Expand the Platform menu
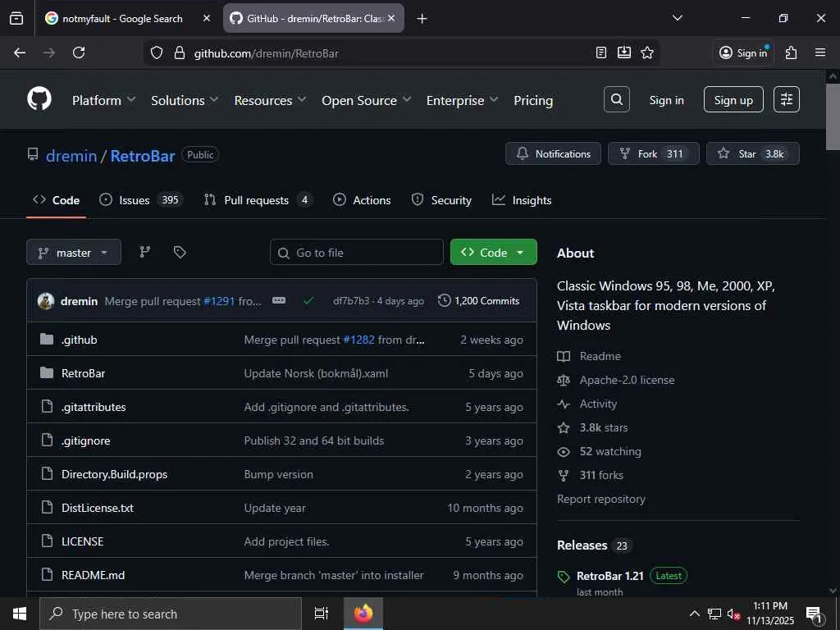The height and width of the screenshot is (630, 840). [103, 100]
